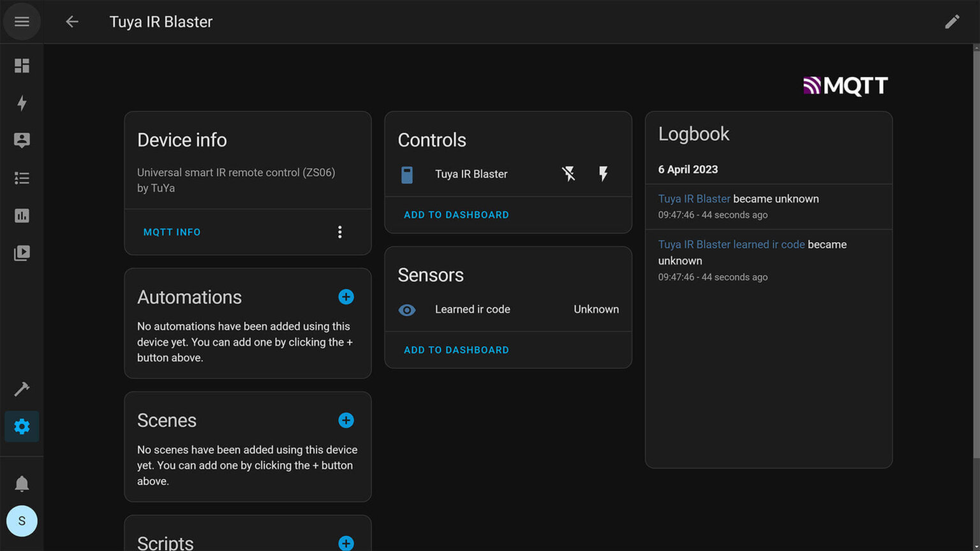Screen dimensions: 980x551
Task: Expand the sidebar with the hamburger menu
Action: pyautogui.click(x=22, y=21)
